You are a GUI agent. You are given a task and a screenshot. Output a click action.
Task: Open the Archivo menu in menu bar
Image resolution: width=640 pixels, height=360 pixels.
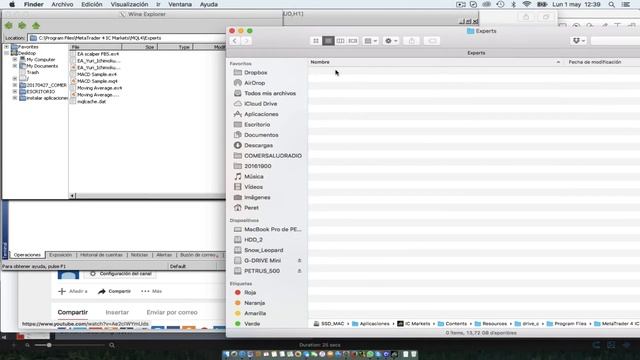click(62, 4)
